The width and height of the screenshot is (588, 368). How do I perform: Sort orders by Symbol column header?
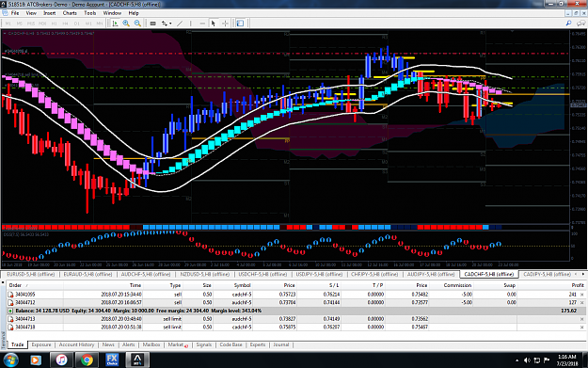[x=242, y=285]
